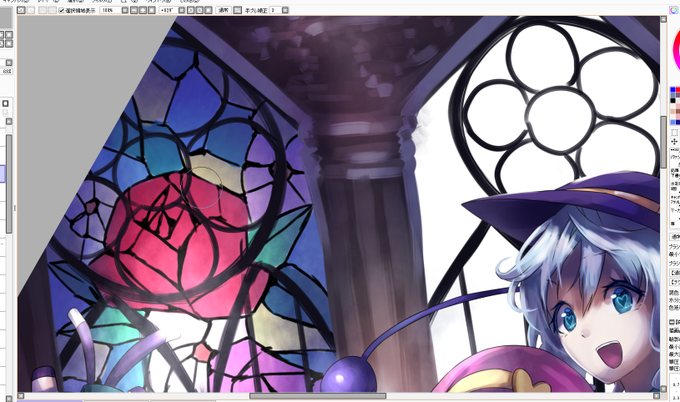Click the 100% zoom value field

(x=110, y=10)
